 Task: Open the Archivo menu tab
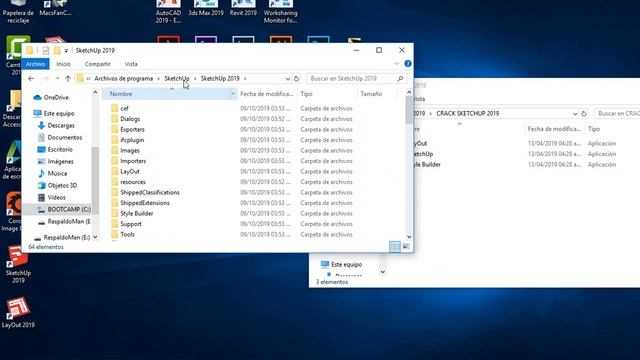(36, 64)
